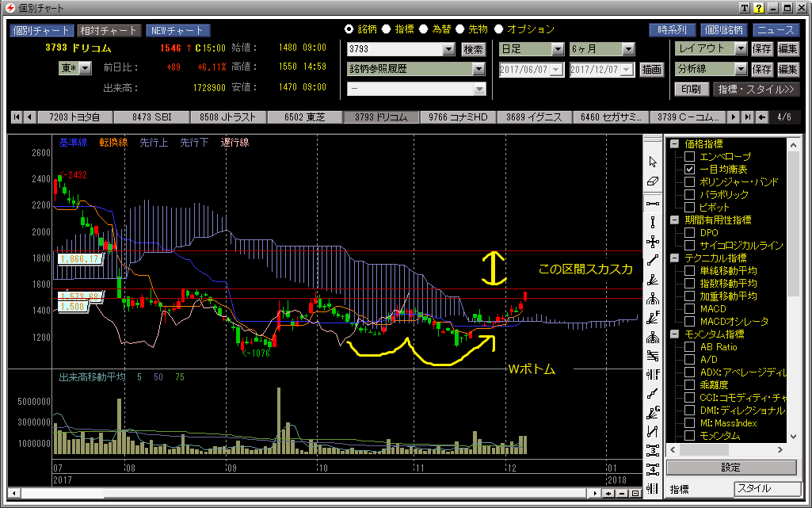This screenshot has width=812, height=508.
Task: Enable the エンベロープ checkbox
Action: [x=689, y=156]
